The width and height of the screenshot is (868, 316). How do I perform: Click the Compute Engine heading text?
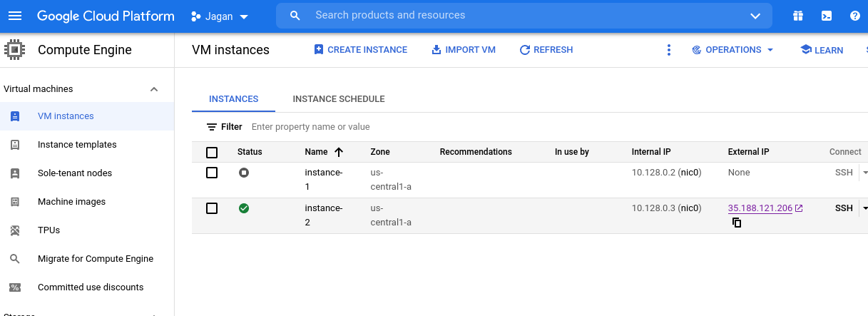85,50
